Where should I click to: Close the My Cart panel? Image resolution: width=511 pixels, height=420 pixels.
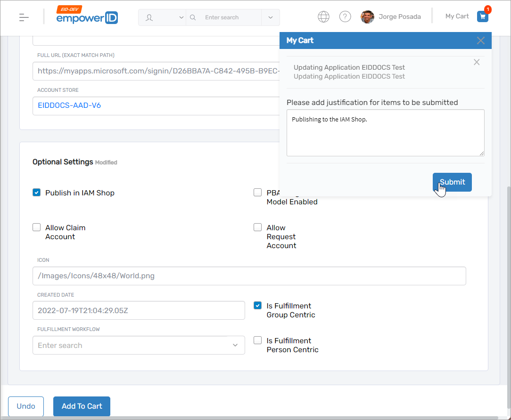(480, 40)
